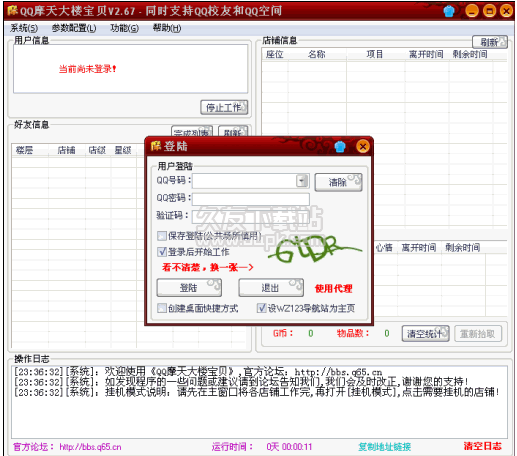
Task: Expand the QQ号码 dropdown arrow
Action: click(x=302, y=181)
